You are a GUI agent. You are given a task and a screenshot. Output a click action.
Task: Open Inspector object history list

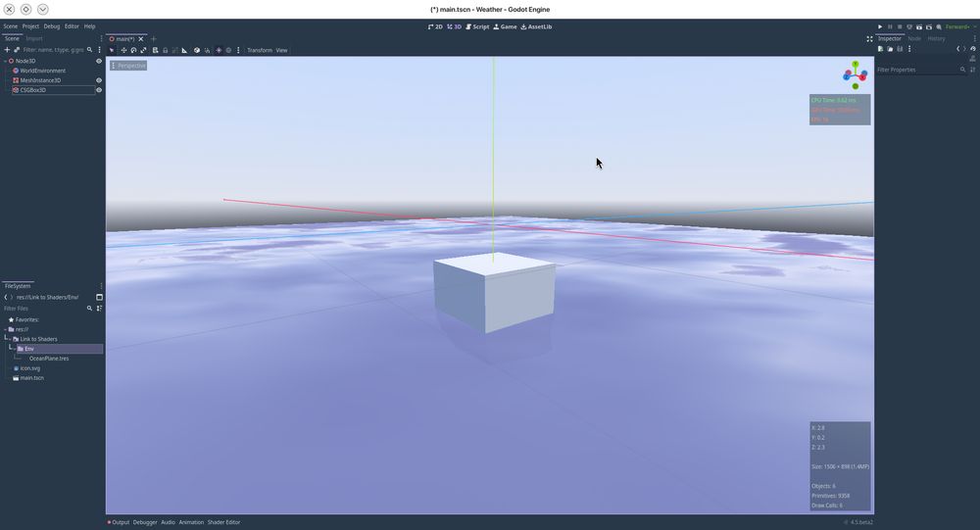[x=973, y=49]
